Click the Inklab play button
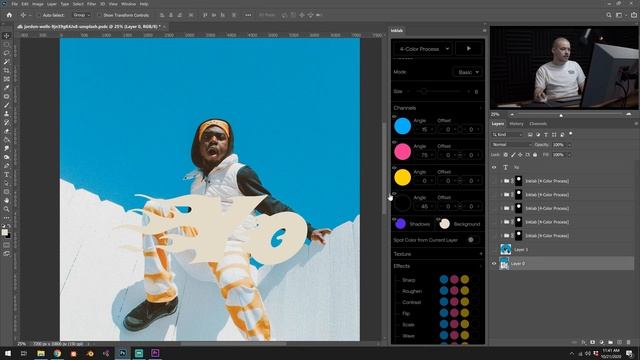640x360 pixels. click(469, 49)
